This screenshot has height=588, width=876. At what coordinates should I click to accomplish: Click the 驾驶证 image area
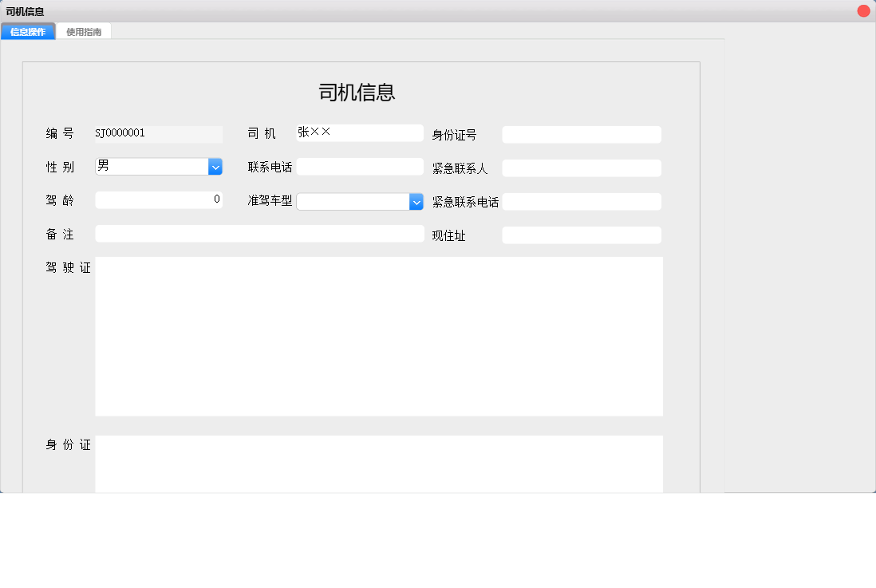tap(379, 337)
